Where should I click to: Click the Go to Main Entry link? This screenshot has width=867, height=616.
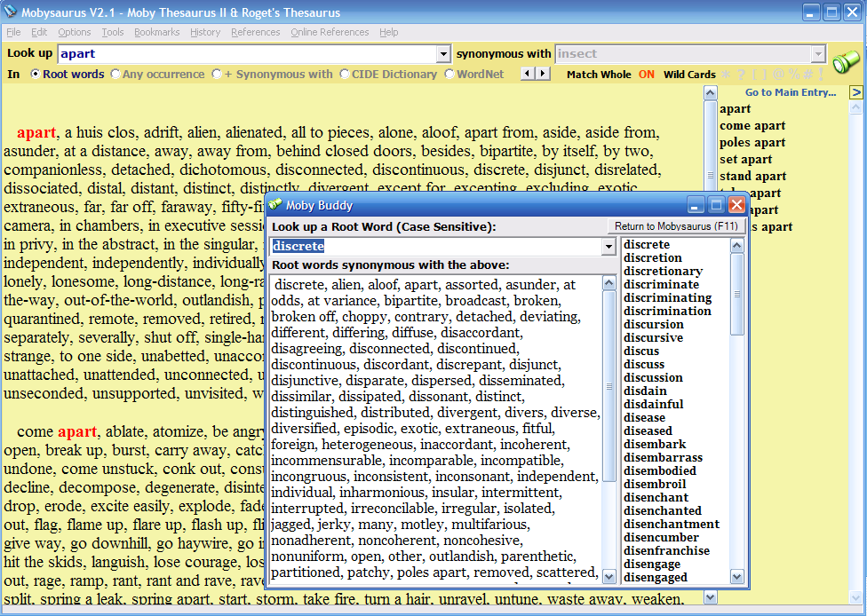[790, 92]
